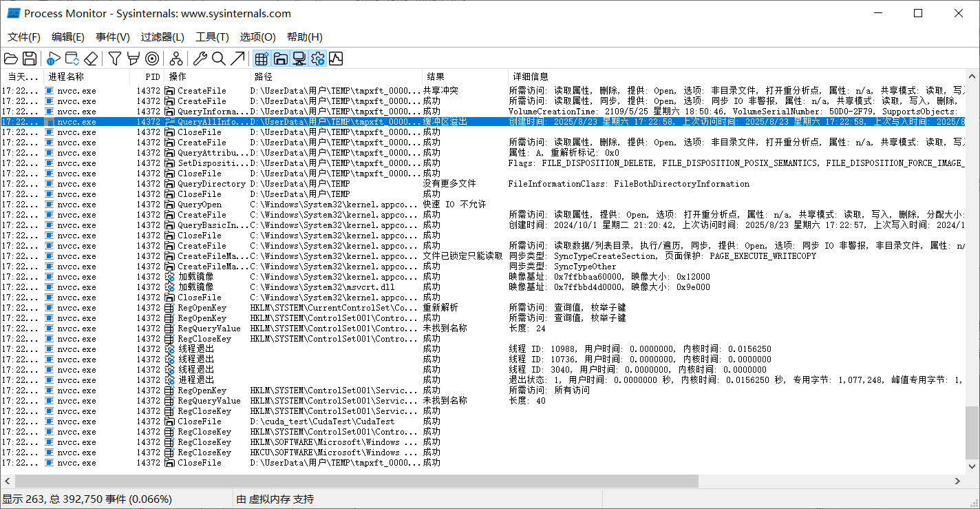Select the QueryBasicIn... operation row
This screenshot has width=980, height=509.
[x=482, y=225]
